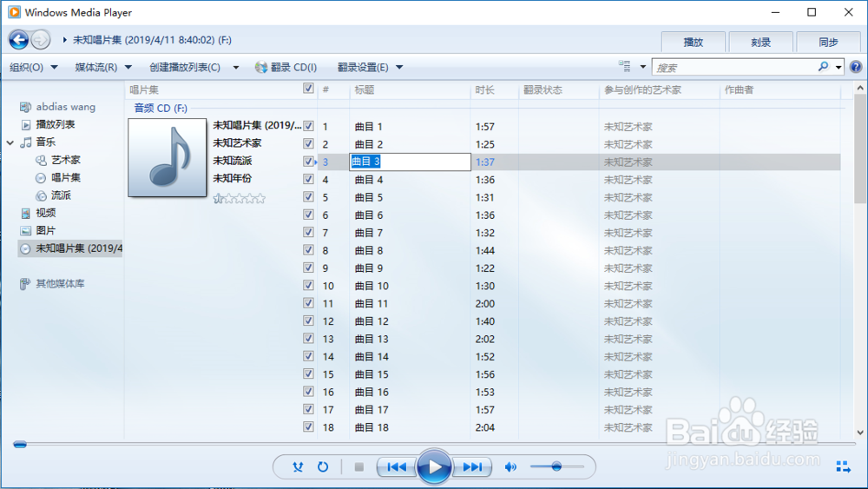The width and height of the screenshot is (868, 489).
Task: Go back with the blue Back arrow button
Action: click(18, 40)
